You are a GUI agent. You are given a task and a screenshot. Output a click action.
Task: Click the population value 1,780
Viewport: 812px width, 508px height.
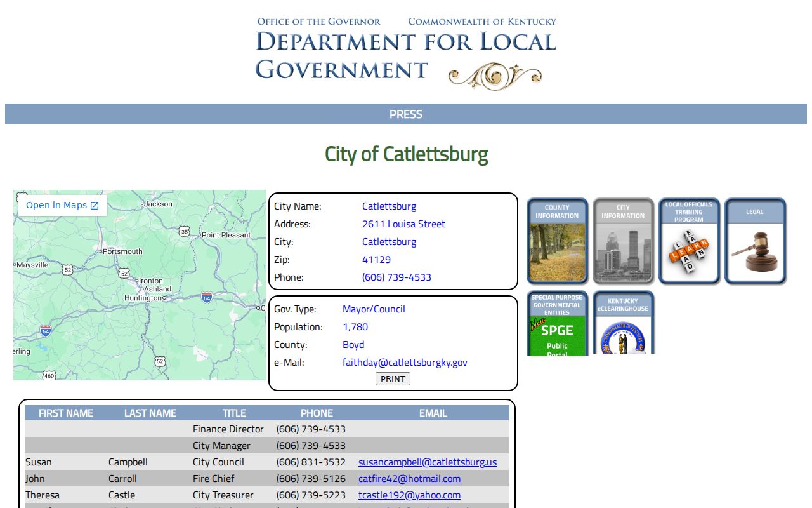click(x=355, y=327)
